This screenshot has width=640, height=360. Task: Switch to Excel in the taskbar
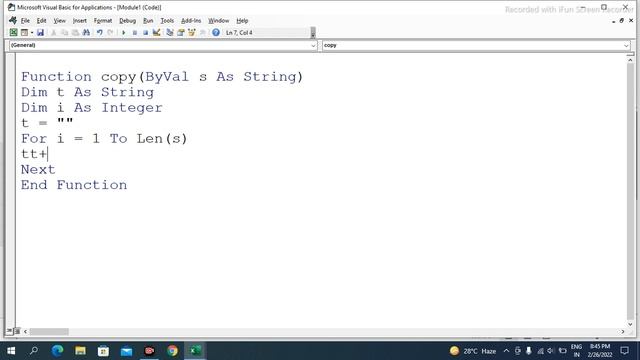point(196,351)
